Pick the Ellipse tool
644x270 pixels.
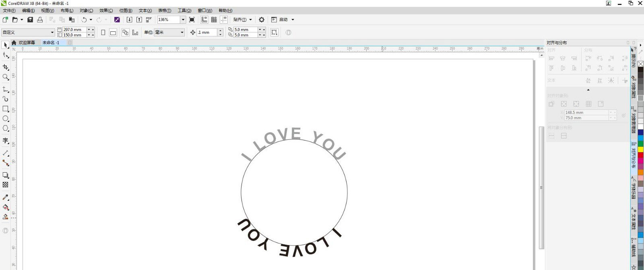tap(6, 118)
